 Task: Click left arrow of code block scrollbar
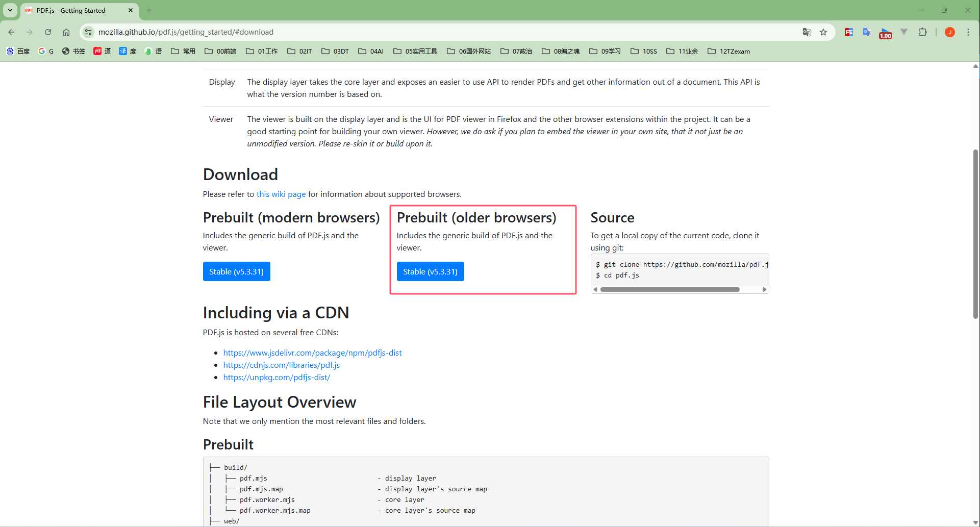pos(595,289)
